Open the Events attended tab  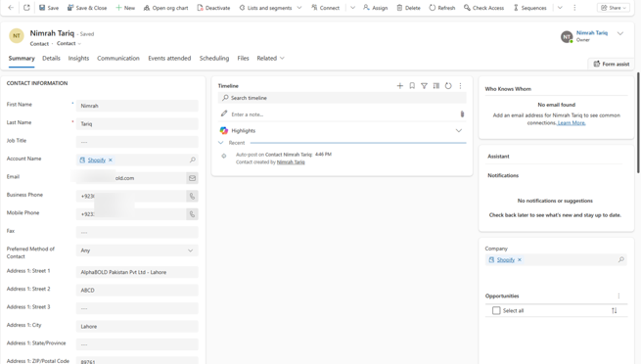point(169,58)
